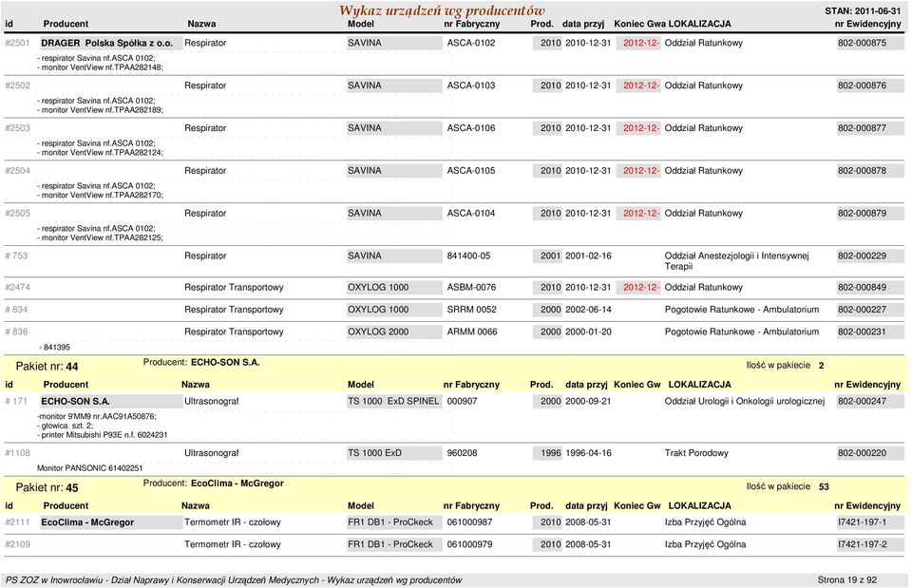912x588 pixels.
Task: Click id '#2501' in the first row
Action: pyautogui.click(x=17, y=43)
